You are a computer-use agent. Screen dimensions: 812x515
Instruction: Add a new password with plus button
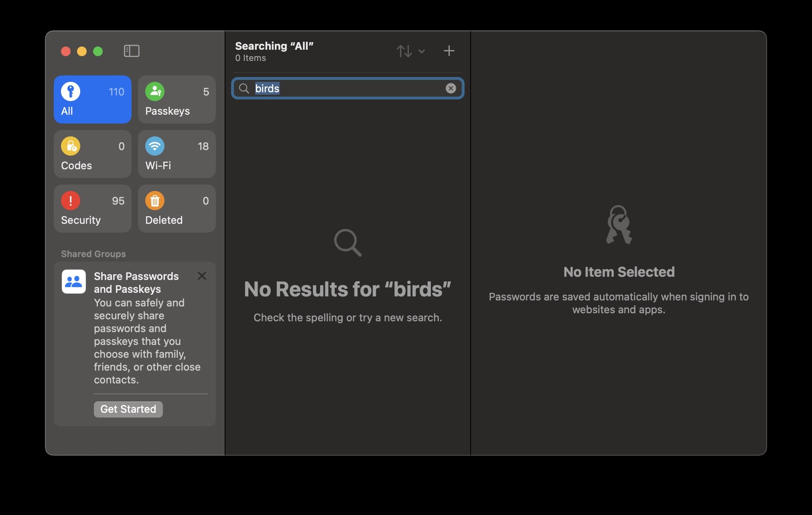(449, 51)
